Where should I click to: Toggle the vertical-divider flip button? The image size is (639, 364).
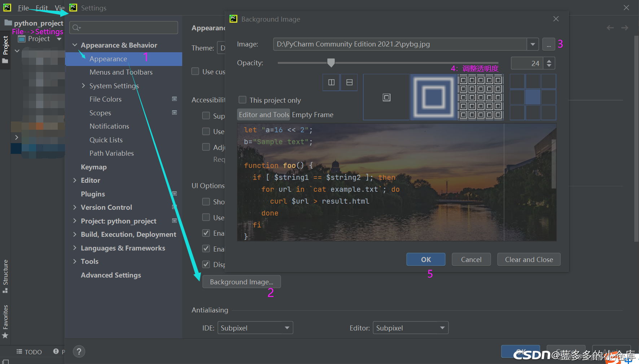[x=331, y=83]
